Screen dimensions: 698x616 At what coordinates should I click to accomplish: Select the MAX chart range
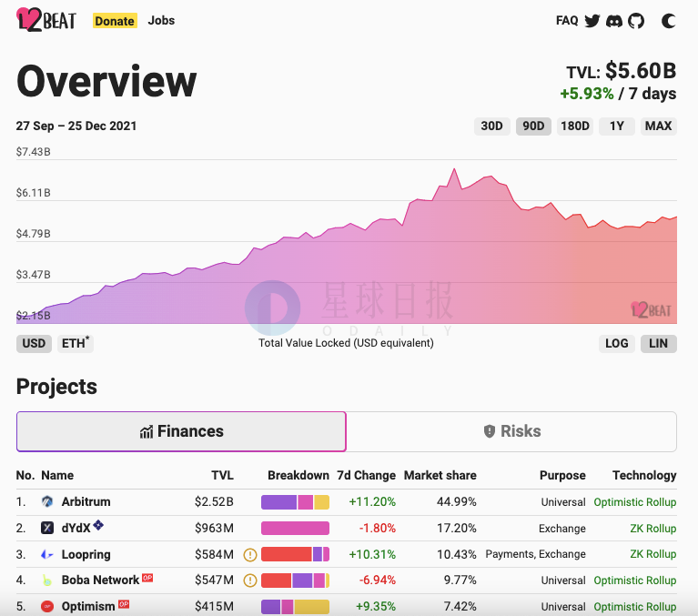click(x=658, y=126)
